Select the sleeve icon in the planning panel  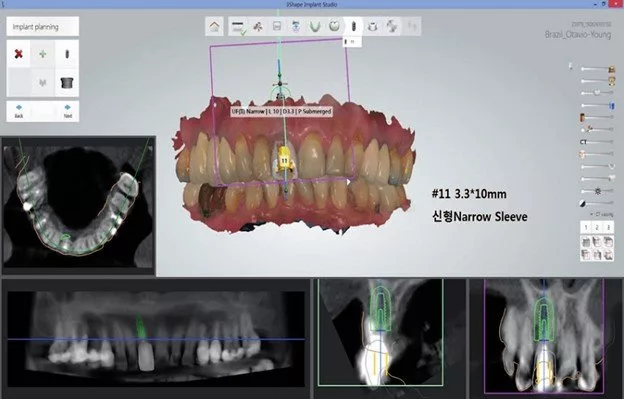click(x=67, y=82)
